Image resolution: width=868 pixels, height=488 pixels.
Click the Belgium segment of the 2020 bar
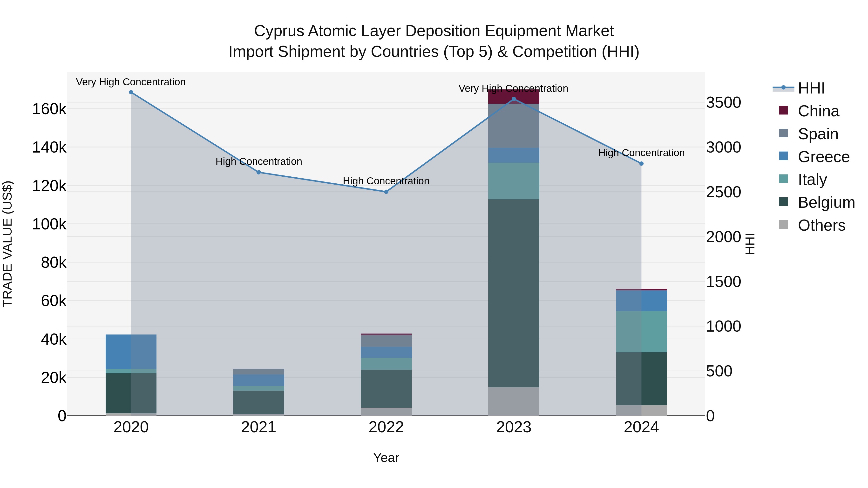click(x=131, y=393)
